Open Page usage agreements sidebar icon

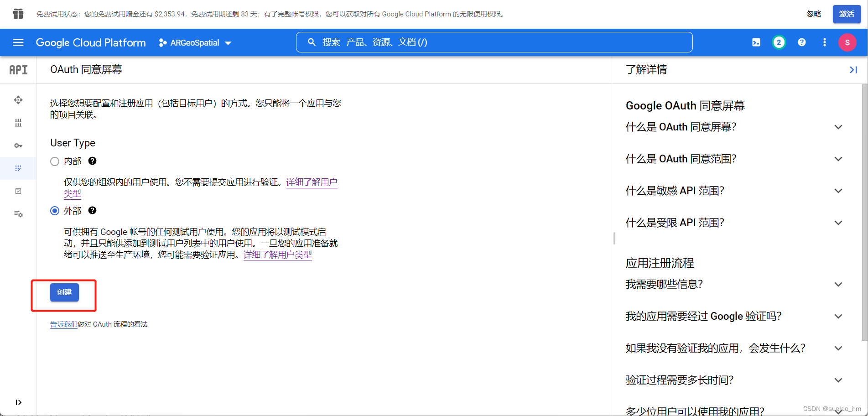(x=18, y=214)
